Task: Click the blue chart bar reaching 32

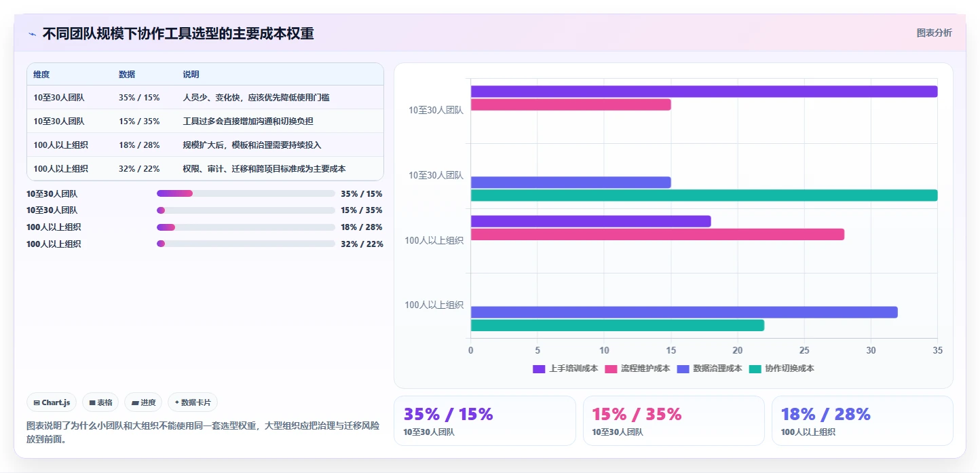Action: pos(684,312)
